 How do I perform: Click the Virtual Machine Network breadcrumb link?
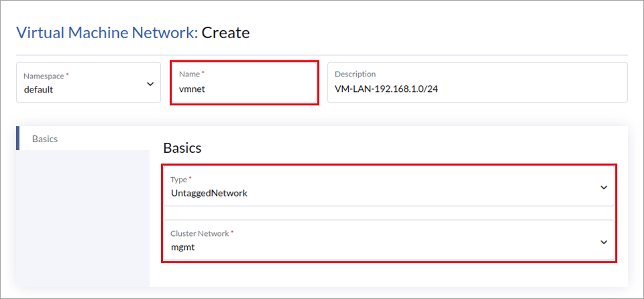click(x=107, y=32)
